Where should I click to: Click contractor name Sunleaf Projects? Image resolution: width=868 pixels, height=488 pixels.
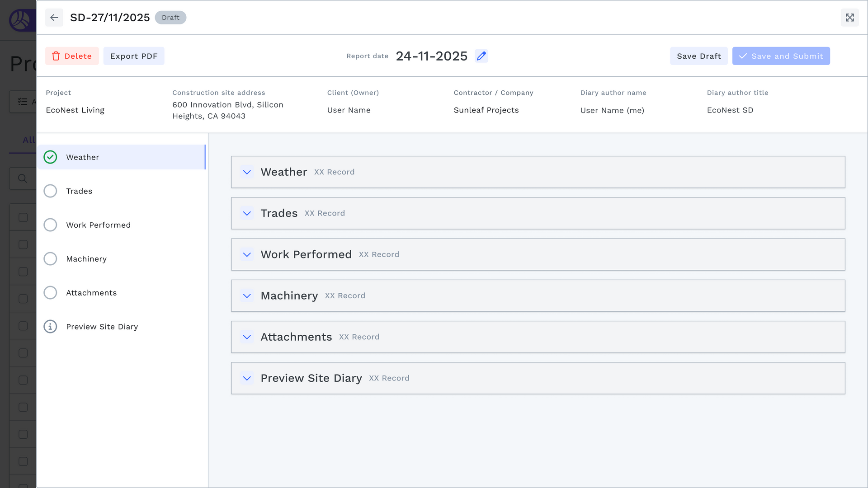pos(486,110)
